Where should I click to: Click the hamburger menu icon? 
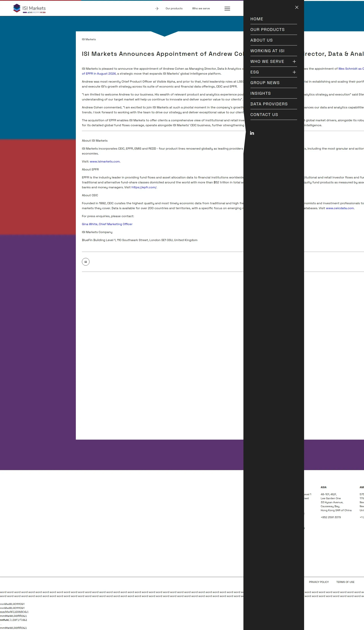227,9
